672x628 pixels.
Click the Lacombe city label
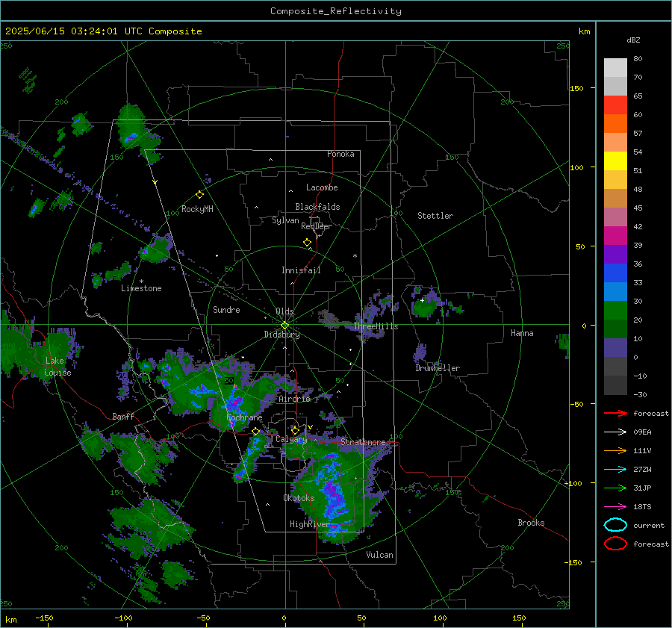[322, 187]
